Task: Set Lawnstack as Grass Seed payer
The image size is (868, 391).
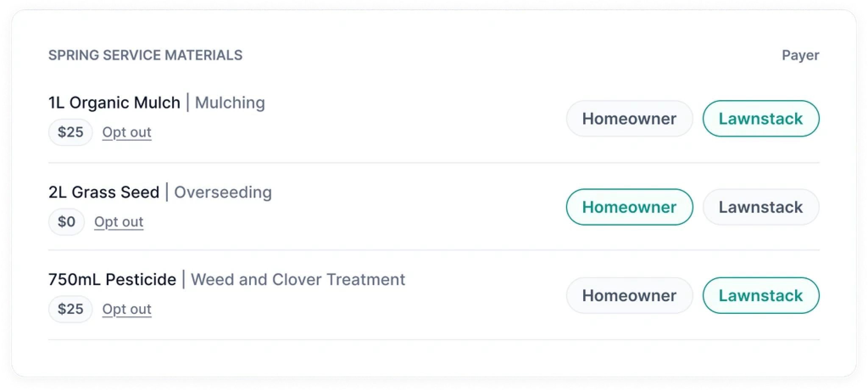Action: (760, 207)
